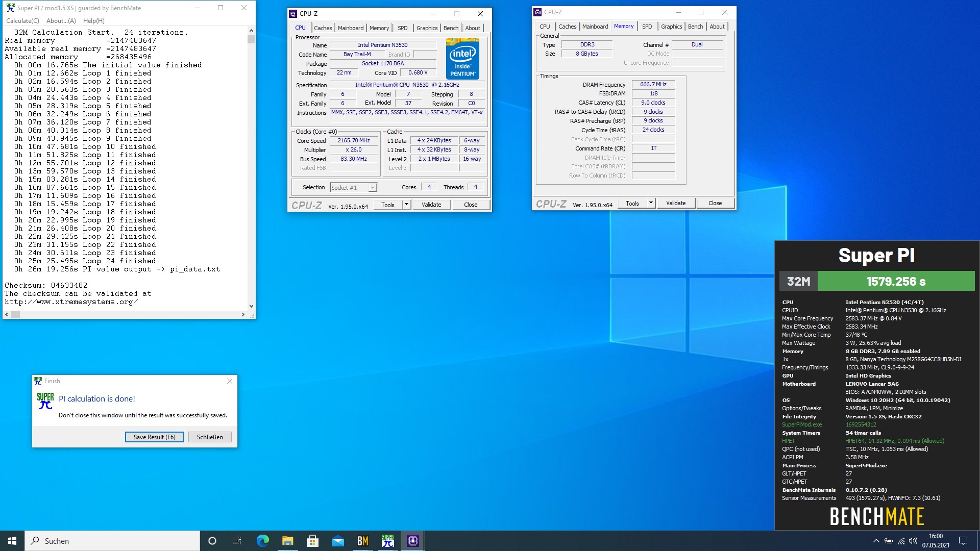Open File Explorer from taskbar
The width and height of the screenshot is (980, 551).
287,541
